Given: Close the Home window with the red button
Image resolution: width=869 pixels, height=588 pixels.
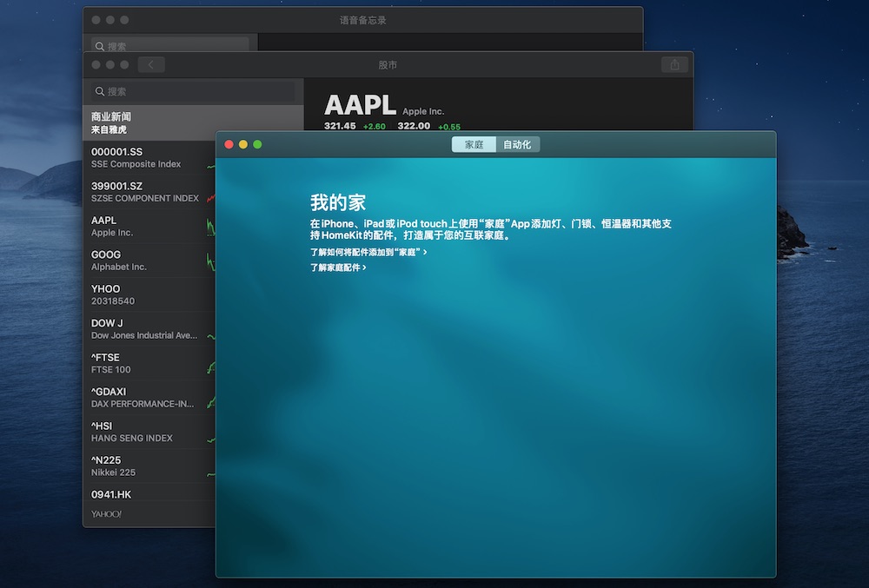Looking at the screenshot, I should [229, 144].
